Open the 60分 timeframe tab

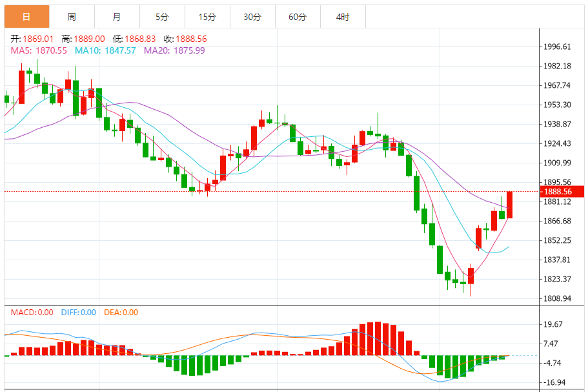298,17
